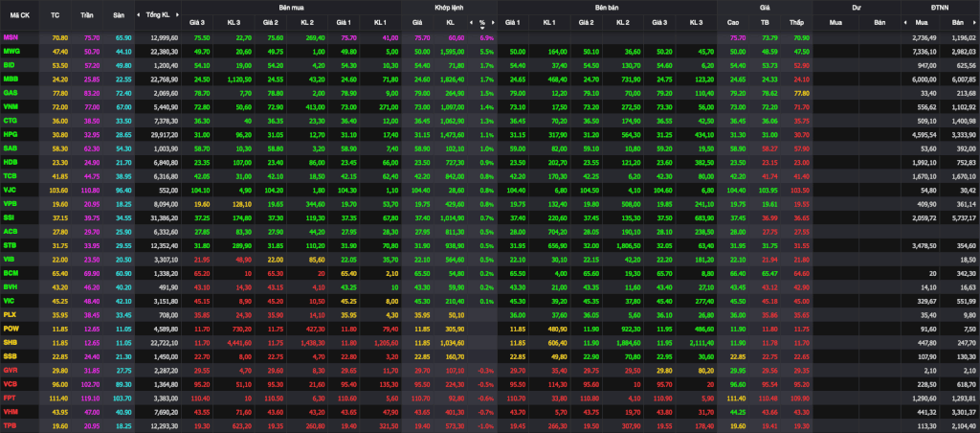980x433 pixels.
Task: Select the VHM ticker symbol
Action: [x=10, y=412]
